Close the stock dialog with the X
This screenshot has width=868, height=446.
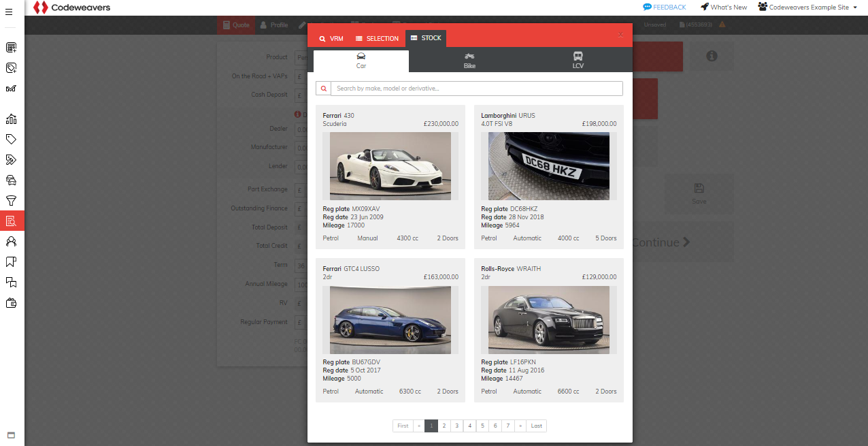[620, 34]
